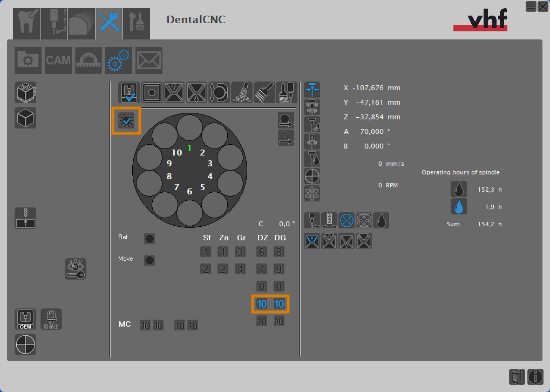550x392 pixels.
Task: Click button 6 under DZ
Action: point(262,252)
